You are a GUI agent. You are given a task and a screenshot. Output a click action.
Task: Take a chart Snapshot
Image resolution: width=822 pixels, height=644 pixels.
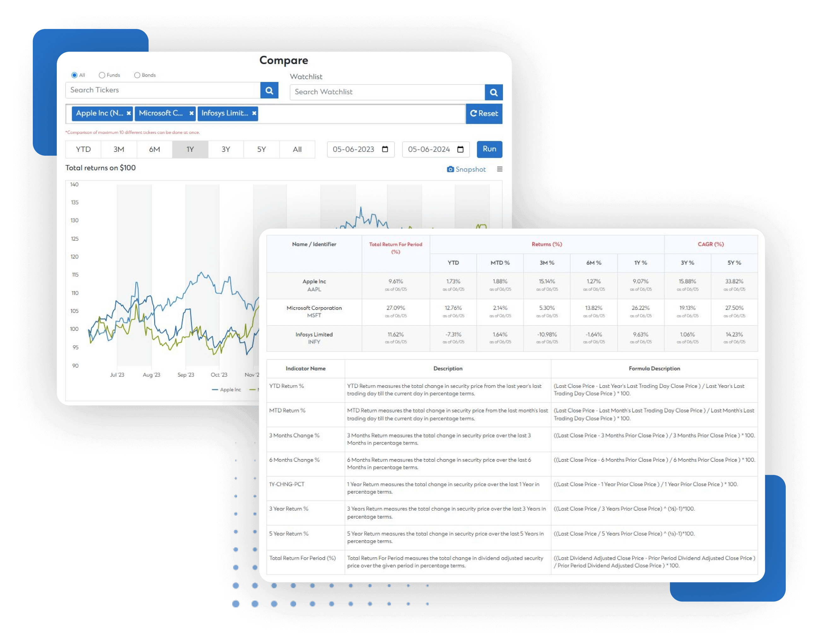click(466, 169)
